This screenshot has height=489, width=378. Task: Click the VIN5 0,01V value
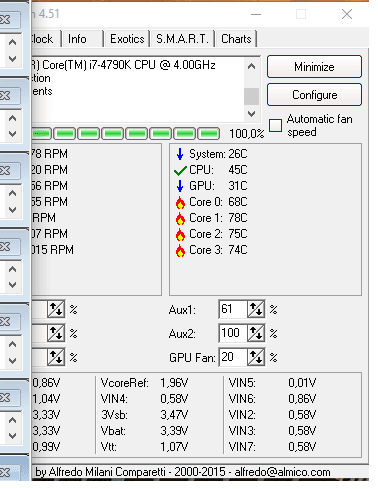(x=302, y=383)
